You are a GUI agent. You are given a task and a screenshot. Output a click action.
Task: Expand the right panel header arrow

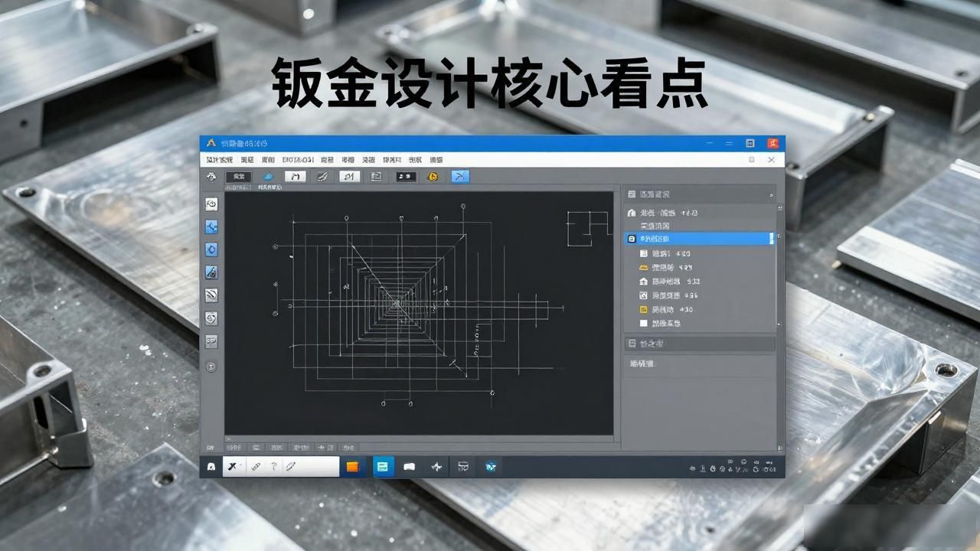[770, 195]
